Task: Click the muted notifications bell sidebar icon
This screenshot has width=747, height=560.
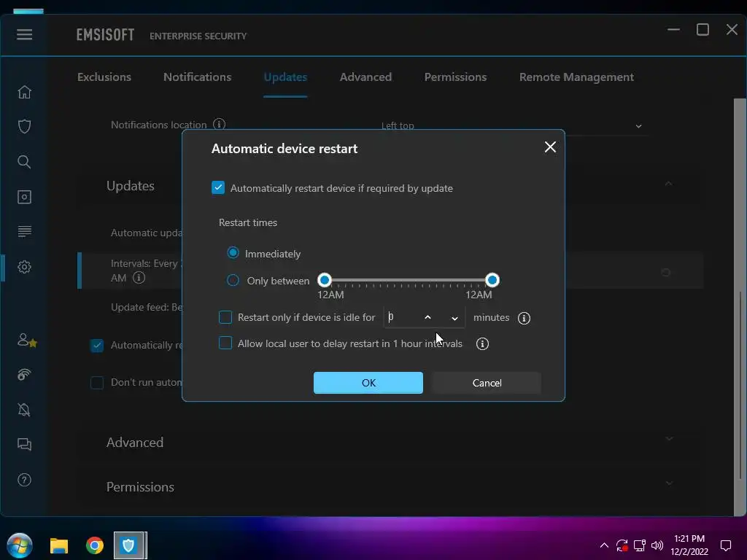Action: (24, 410)
